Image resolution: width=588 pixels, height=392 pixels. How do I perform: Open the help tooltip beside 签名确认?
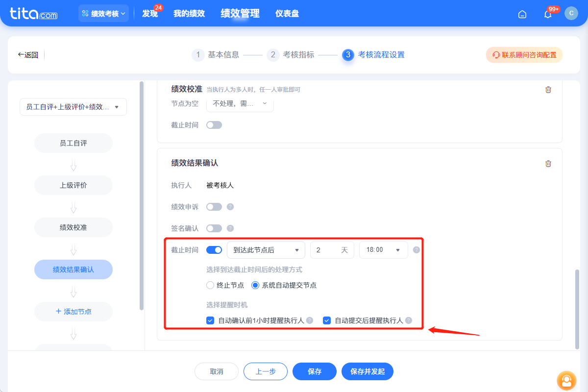click(230, 228)
